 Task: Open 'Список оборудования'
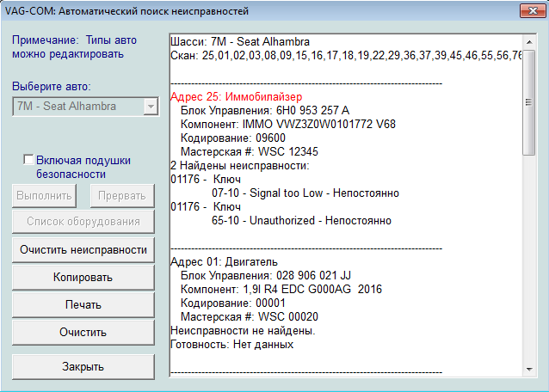coord(83,222)
